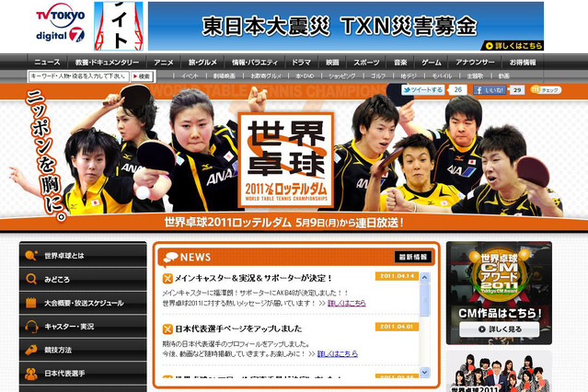Click the calendar icon beside 大会概要
The height and width of the screenshot is (392, 588).
pyautogui.click(x=31, y=303)
